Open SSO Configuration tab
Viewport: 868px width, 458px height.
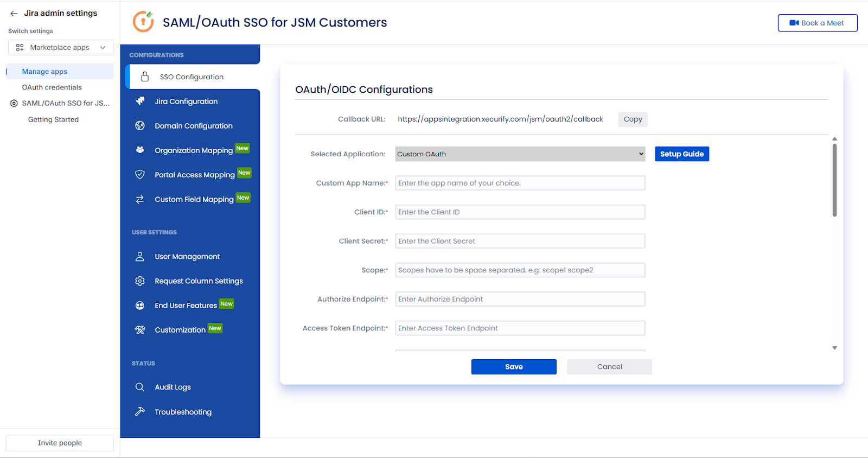[193, 77]
